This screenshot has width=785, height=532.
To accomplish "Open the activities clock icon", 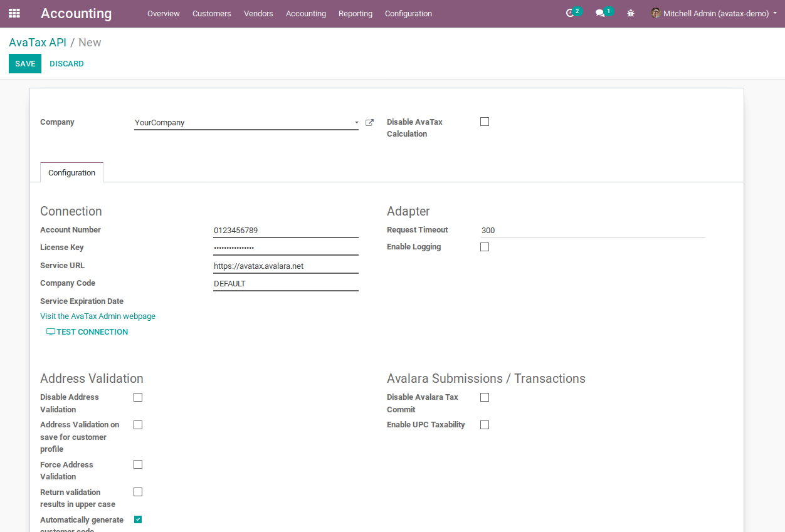I will coord(570,13).
